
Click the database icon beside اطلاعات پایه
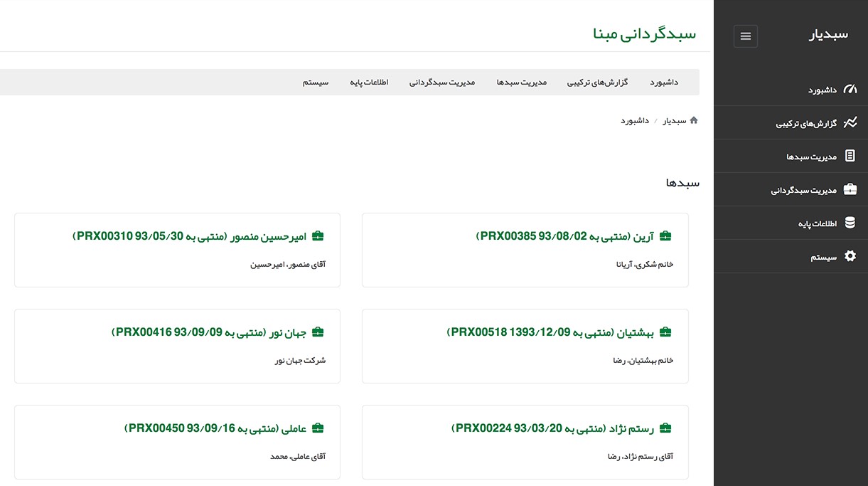click(850, 223)
